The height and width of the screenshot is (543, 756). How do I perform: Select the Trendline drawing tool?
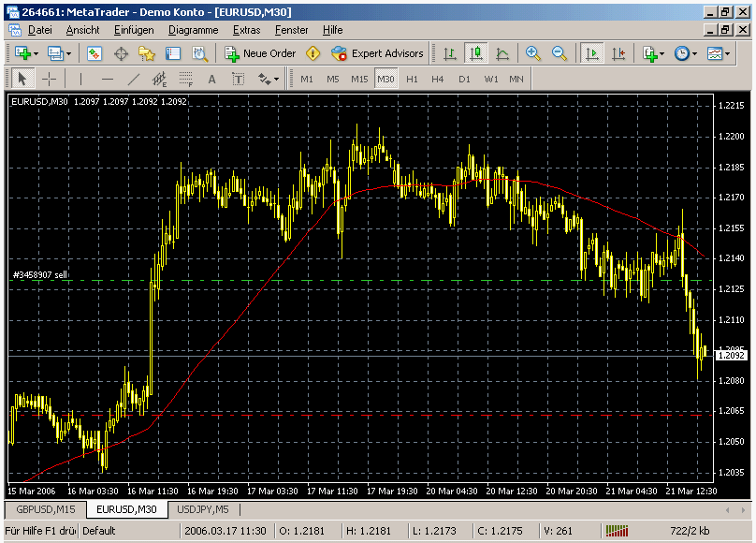point(134,79)
